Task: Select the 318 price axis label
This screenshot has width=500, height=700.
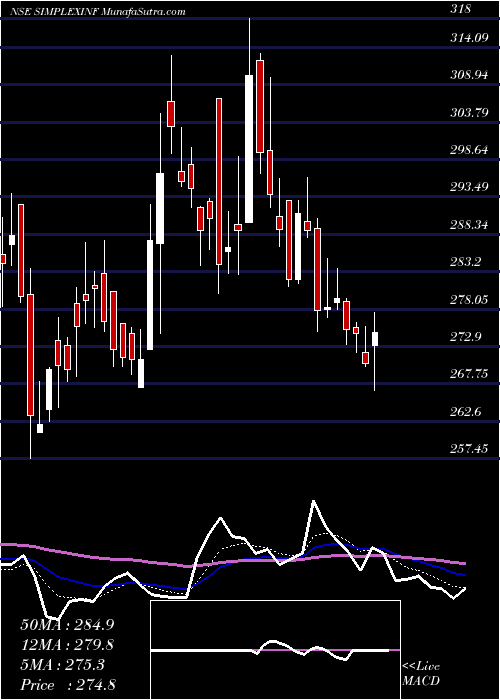Action: click(x=461, y=9)
